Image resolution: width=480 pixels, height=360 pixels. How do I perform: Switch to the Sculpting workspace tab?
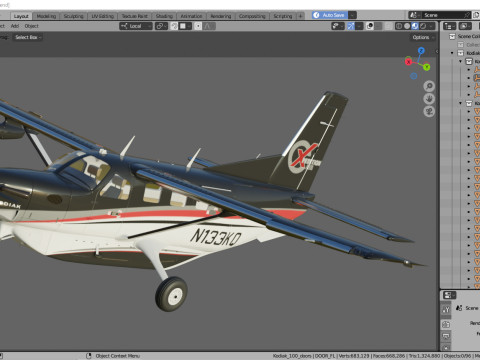coord(73,16)
